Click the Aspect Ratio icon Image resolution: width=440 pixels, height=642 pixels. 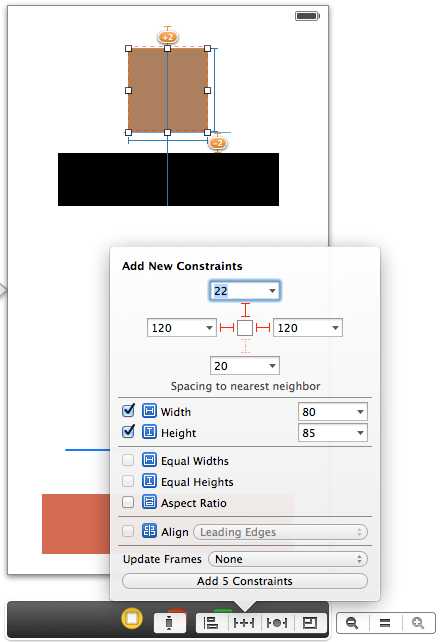[x=149, y=502]
